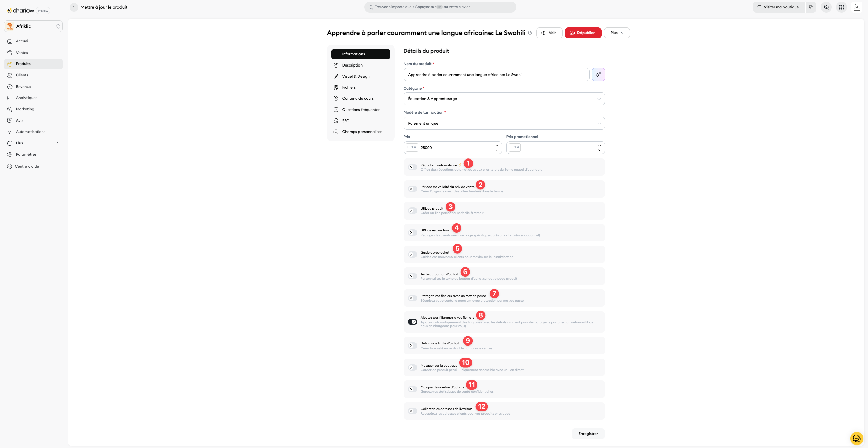Click the red Dépublier button
Screen dimensions: 868x448
point(583,33)
